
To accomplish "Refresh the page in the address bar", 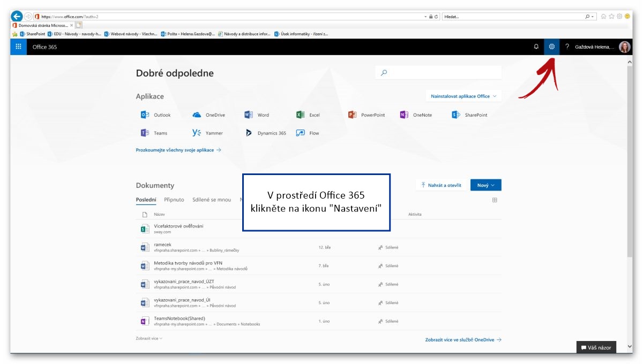I will (x=437, y=17).
